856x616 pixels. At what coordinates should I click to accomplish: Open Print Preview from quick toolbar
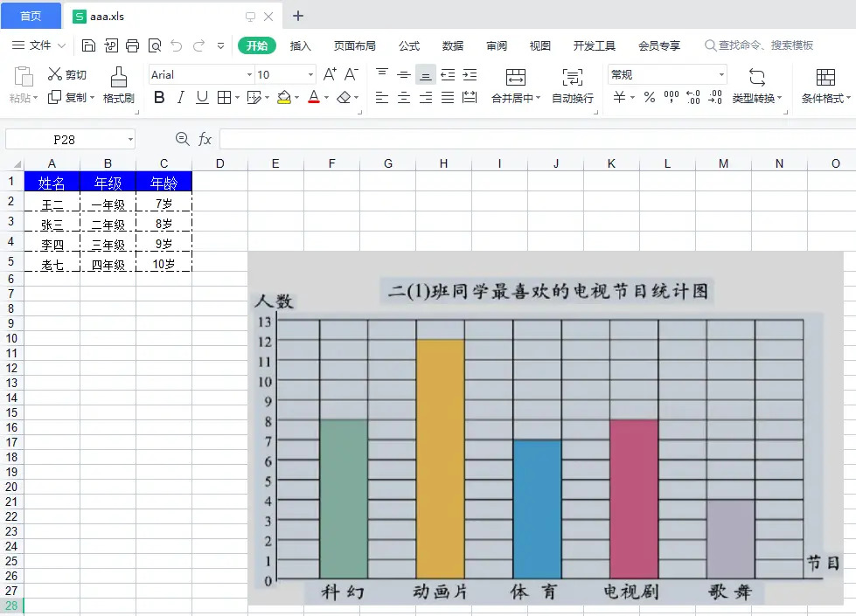(155, 45)
